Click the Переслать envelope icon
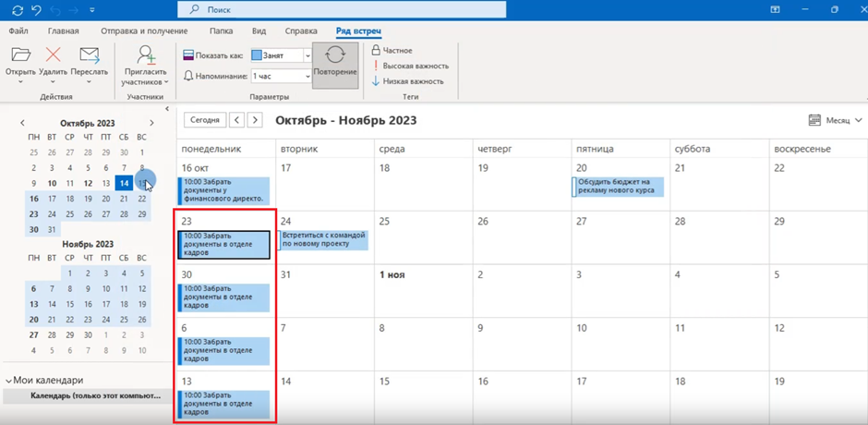 [89, 55]
